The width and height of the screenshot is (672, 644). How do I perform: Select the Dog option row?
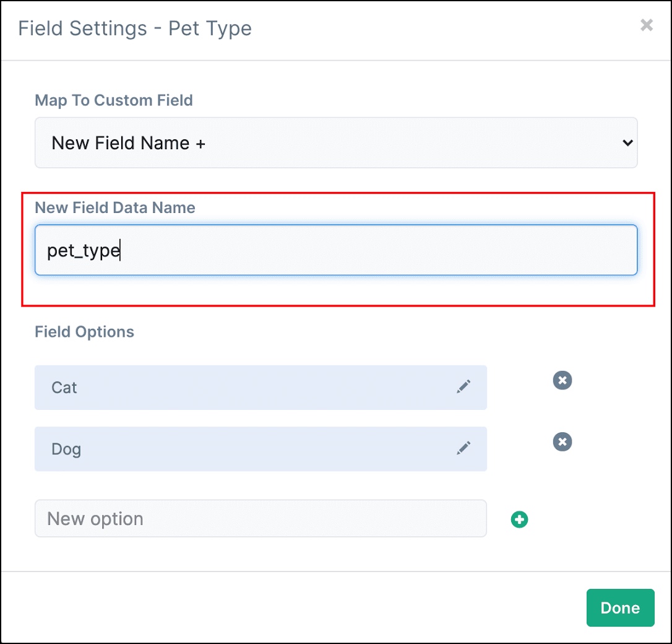(261, 449)
